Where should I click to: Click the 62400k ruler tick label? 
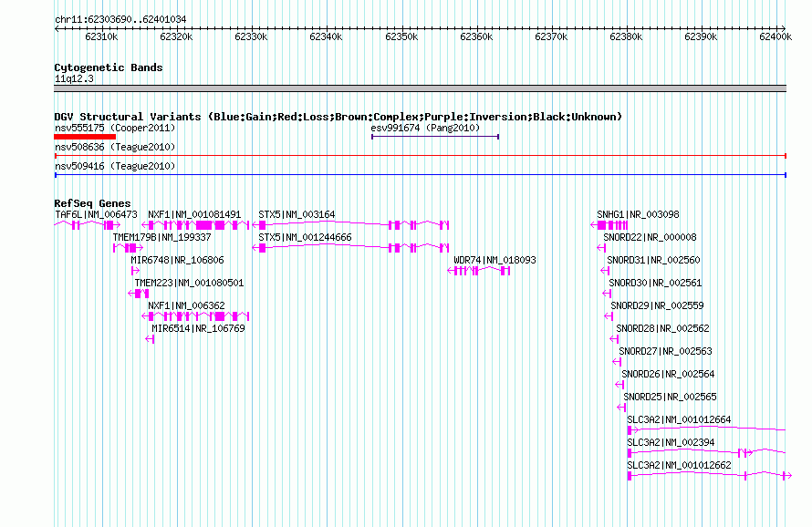776,36
